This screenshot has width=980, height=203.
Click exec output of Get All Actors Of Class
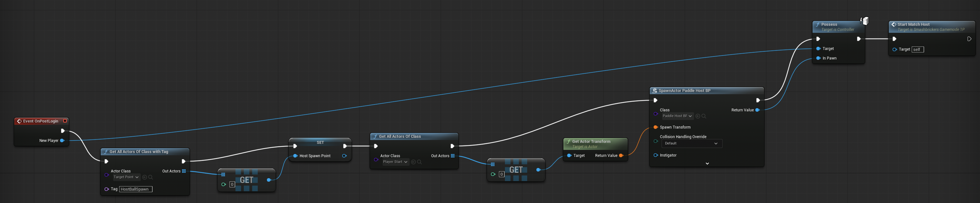(x=452, y=146)
